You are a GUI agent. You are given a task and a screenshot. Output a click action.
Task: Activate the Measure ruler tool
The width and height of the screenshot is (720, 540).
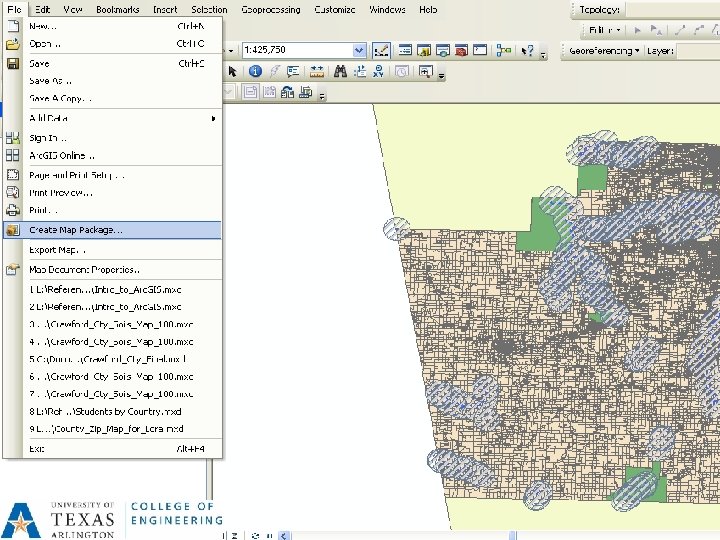click(317, 71)
